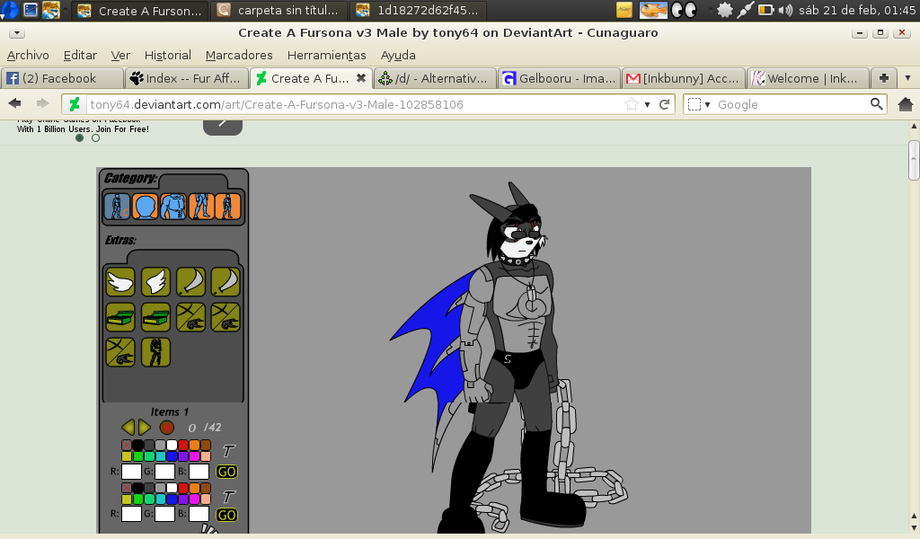
Task: Click the home icon in browser toolbar
Action: (905, 104)
